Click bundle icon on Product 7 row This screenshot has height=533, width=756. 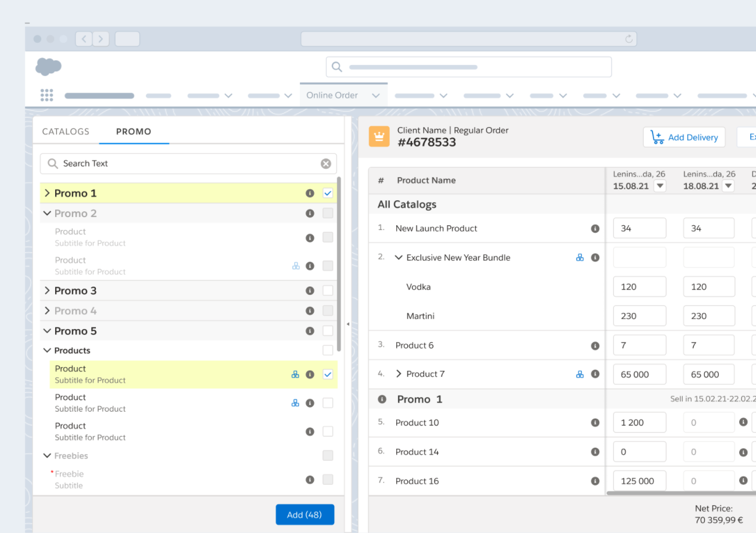pos(579,374)
